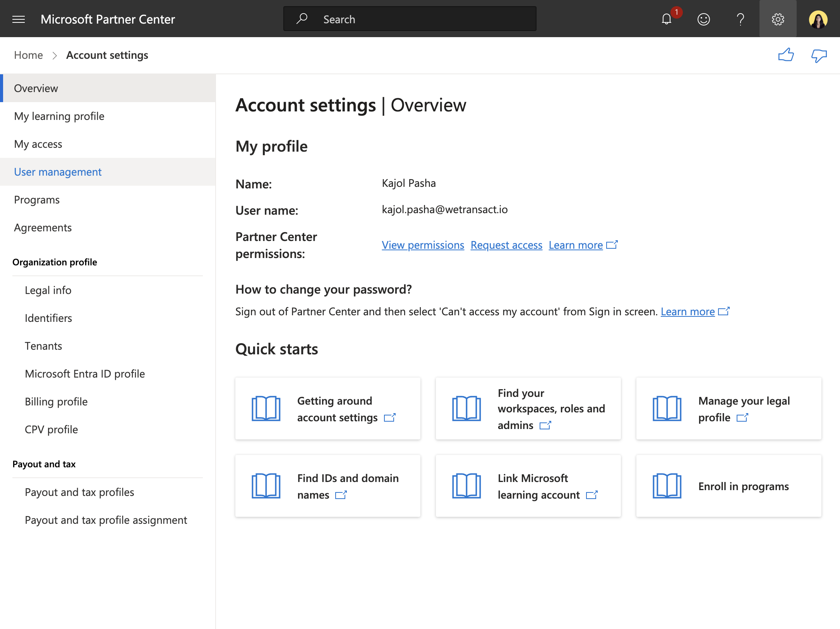The height and width of the screenshot is (629, 840).
Task: Open Microsoft Entra ID profile
Action: coord(108,374)
